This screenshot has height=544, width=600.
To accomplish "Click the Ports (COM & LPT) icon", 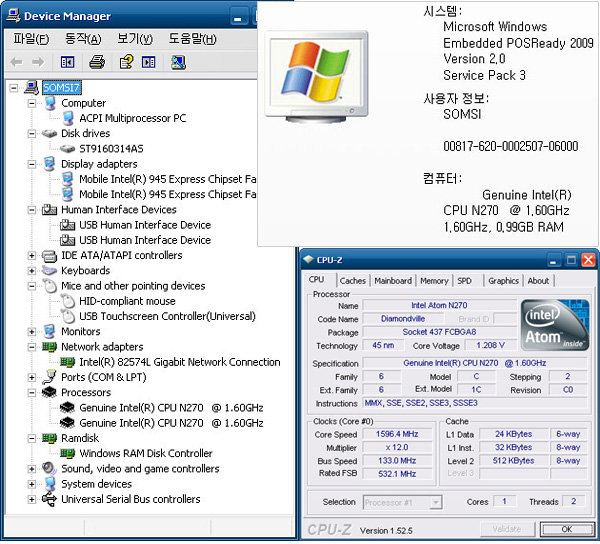I will [x=49, y=377].
